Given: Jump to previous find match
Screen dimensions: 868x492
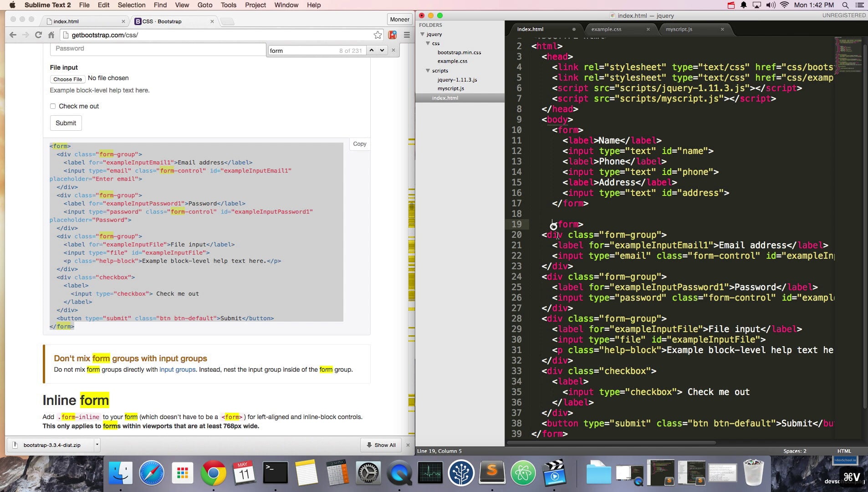Looking at the screenshot, I should 372,50.
